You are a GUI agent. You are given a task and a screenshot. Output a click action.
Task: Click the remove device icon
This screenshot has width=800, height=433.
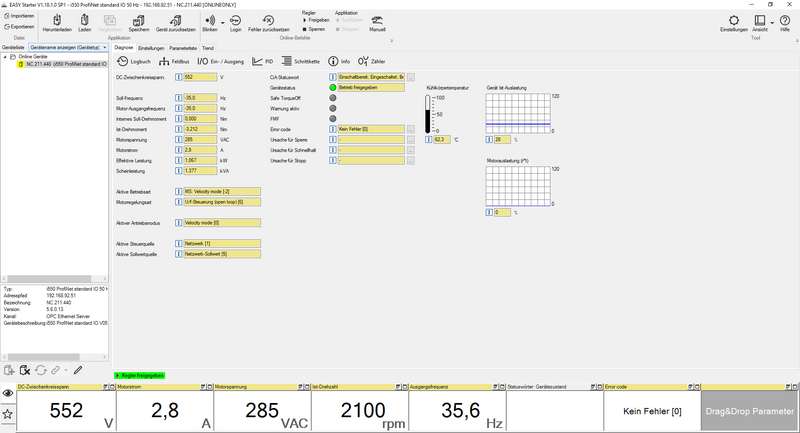point(24,370)
